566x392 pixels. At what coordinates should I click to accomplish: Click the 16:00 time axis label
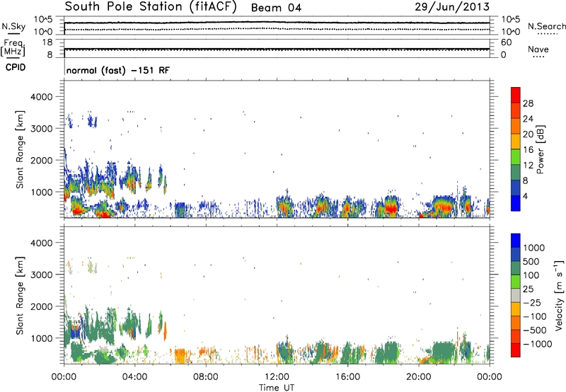click(x=347, y=377)
